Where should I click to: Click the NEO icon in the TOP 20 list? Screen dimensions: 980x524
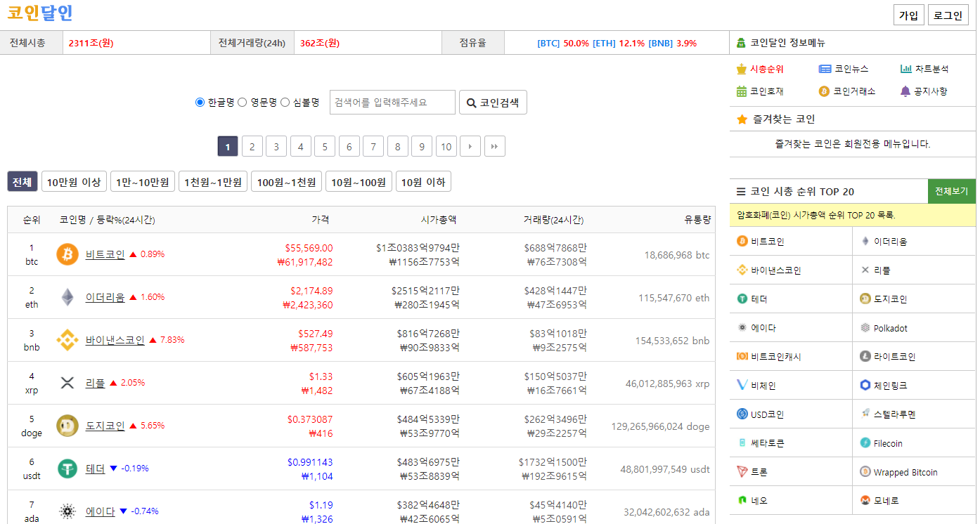click(742, 501)
